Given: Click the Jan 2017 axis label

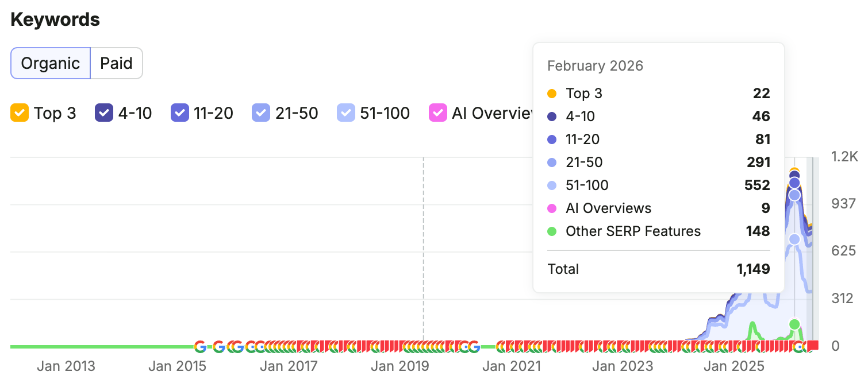Looking at the screenshot, I should pyautogui.click(x=289, y=366).
